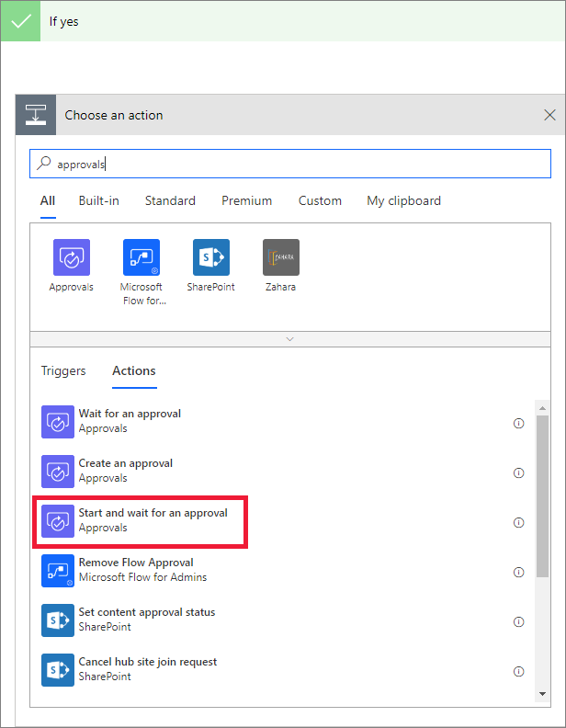566x728 pixels.
Task: Show info for Set content approval status
Action: pyautogui.click(x=518, y=621)
